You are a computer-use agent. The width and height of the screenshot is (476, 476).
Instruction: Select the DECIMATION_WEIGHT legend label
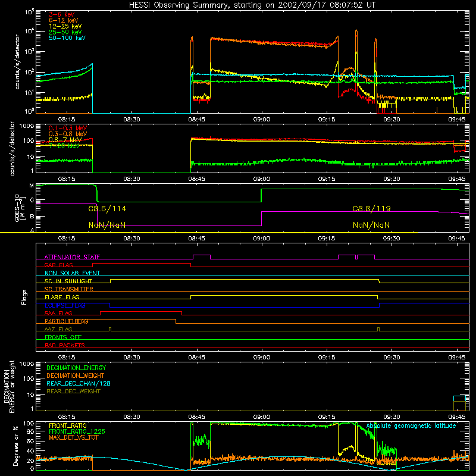[x=76, y=375]
